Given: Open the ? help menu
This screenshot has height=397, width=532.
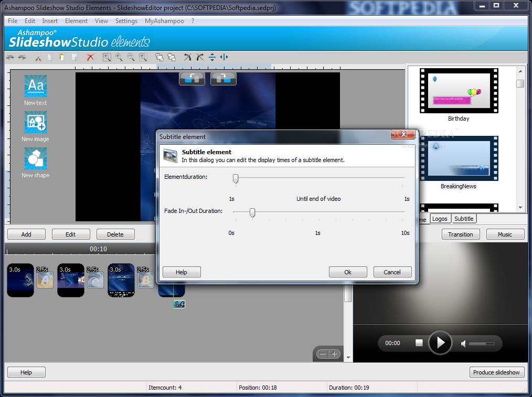Looking at the screenshot, I should click(193, 21).
